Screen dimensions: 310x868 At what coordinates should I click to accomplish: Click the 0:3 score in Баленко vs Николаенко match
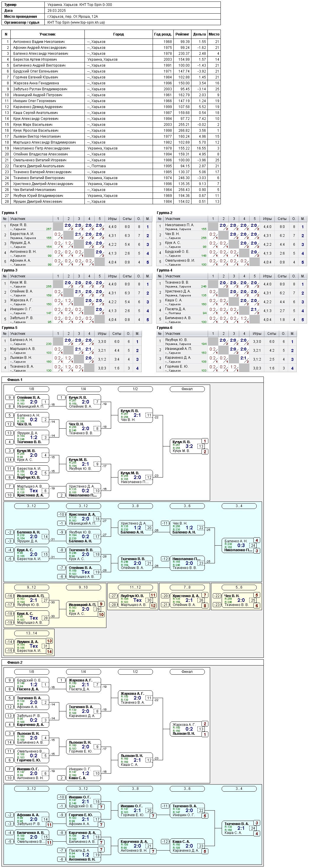coord(241,545)
